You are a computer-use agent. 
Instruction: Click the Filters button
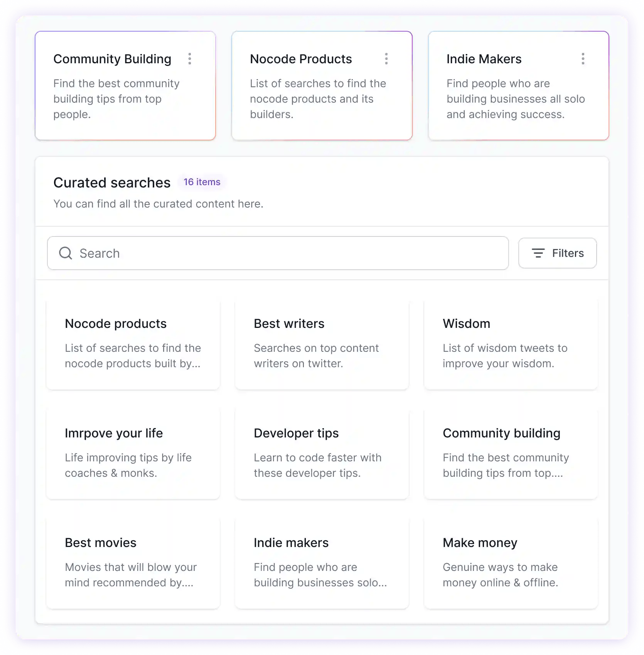click(557, 253)
